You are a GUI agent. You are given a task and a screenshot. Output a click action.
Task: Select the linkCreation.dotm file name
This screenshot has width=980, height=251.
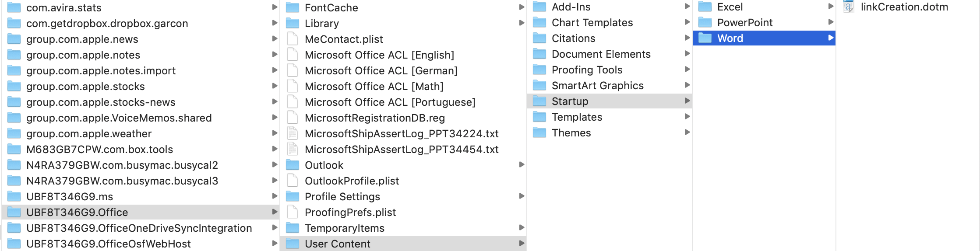(x=904, y=7)
